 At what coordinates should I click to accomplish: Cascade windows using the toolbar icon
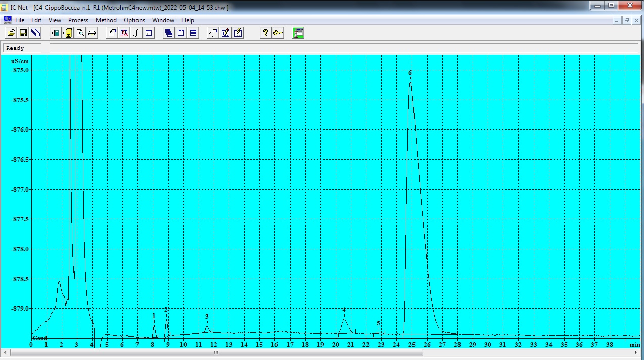pos(169,33)
